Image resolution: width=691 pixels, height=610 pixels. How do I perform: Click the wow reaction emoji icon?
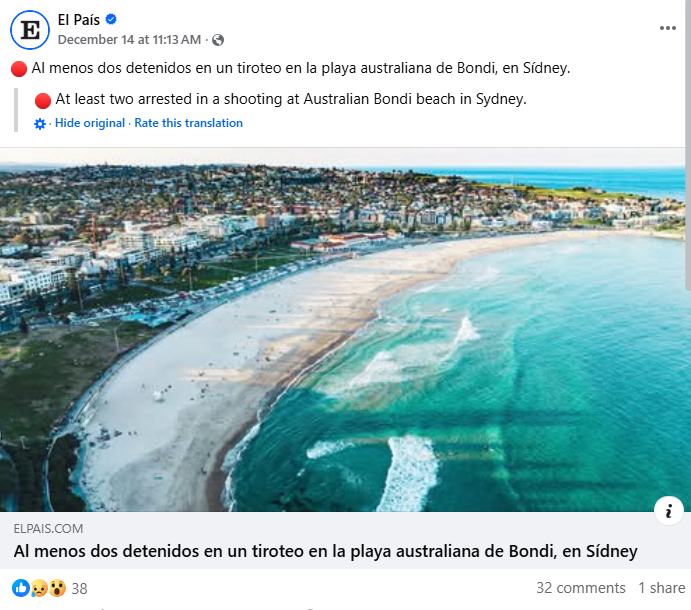click(56, 588)
